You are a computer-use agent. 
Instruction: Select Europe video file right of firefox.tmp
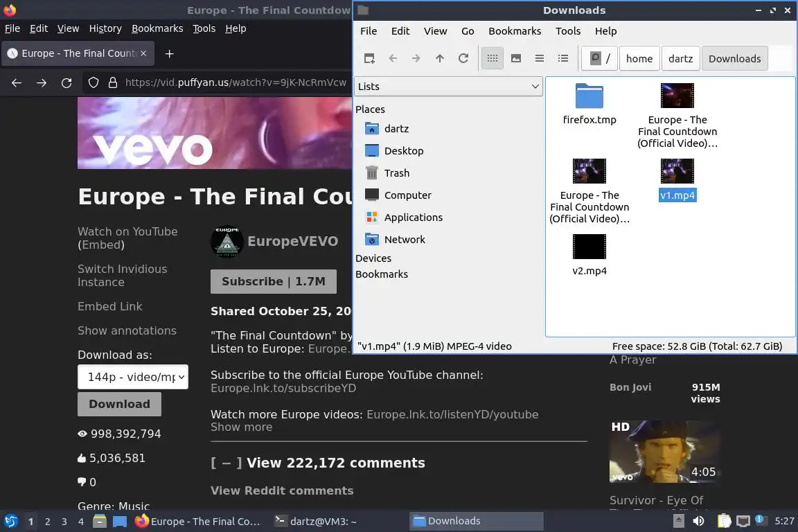pyautogui.click(x=677, y=116)
